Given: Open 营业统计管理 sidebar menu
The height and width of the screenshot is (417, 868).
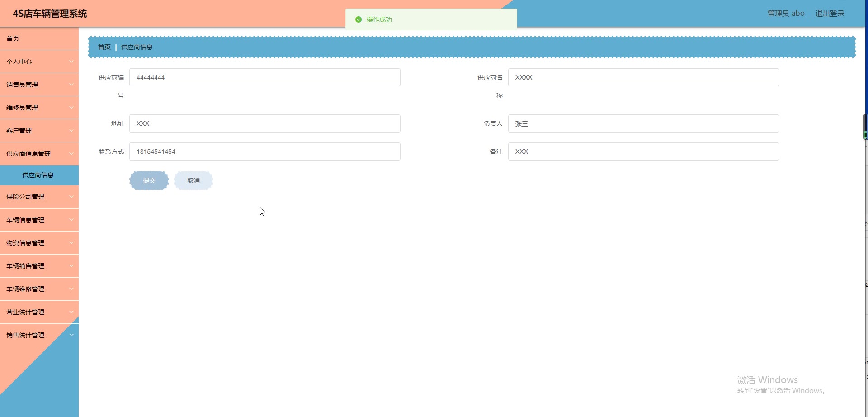Looking at the screenshot, I should pos(39,312).
